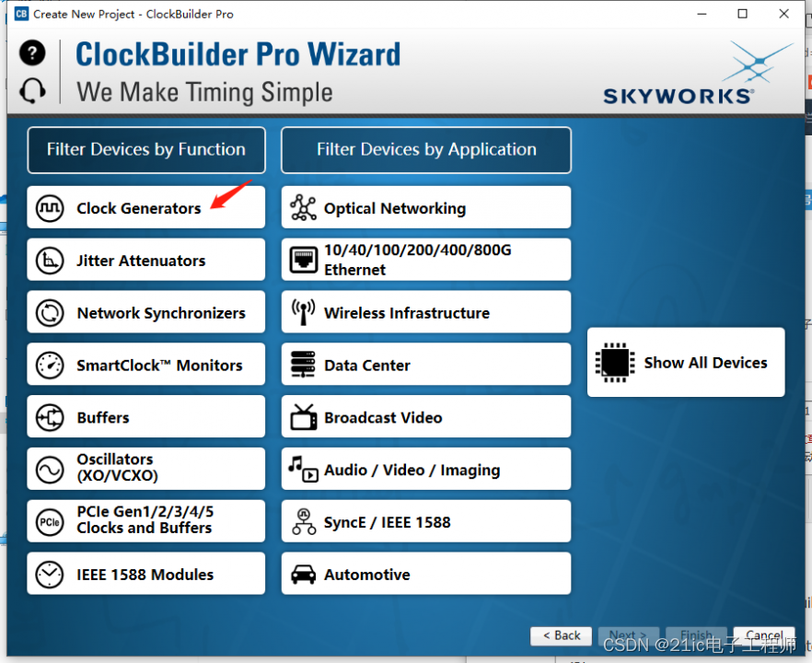Open the support headset icon

pyautogui.click(x=32, y=90)
